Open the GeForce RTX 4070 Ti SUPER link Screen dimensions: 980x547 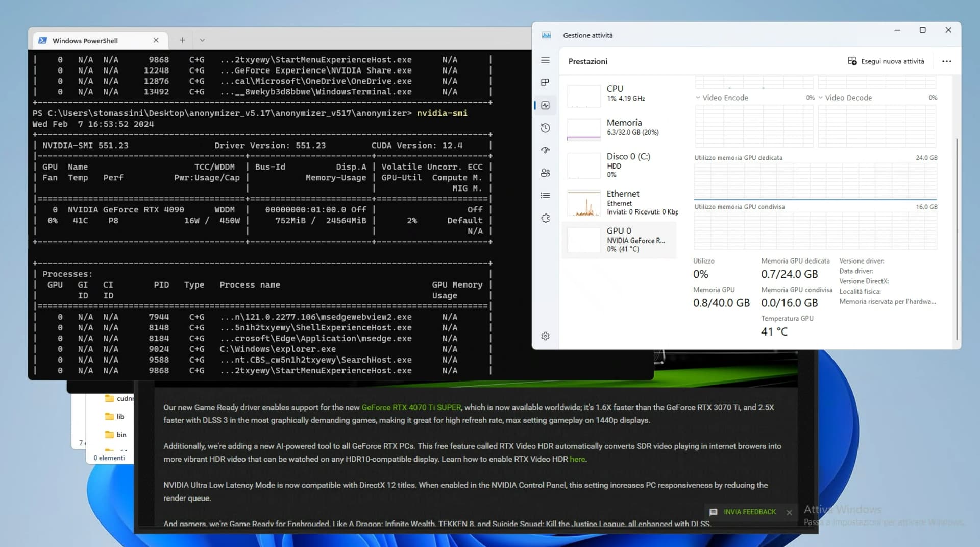[411, 407]
